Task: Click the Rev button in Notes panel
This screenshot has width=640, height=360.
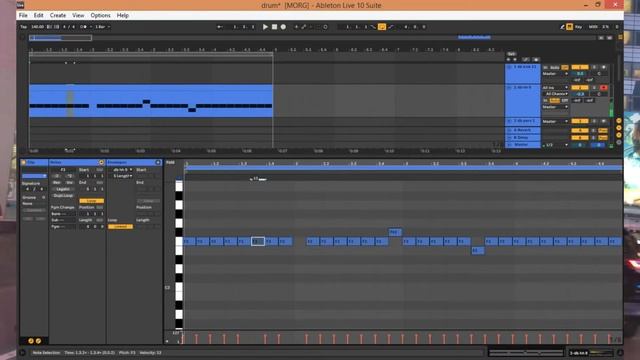Action: click(56, 183)
